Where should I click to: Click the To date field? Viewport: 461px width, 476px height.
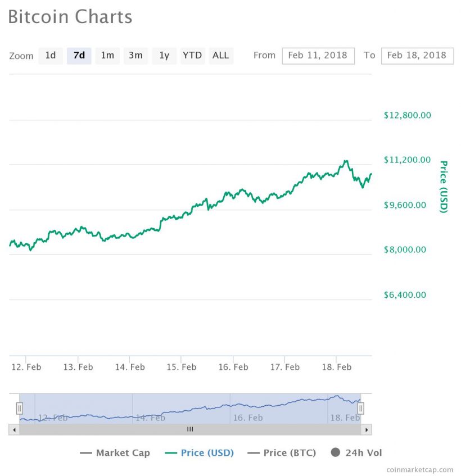click(417, 56)
